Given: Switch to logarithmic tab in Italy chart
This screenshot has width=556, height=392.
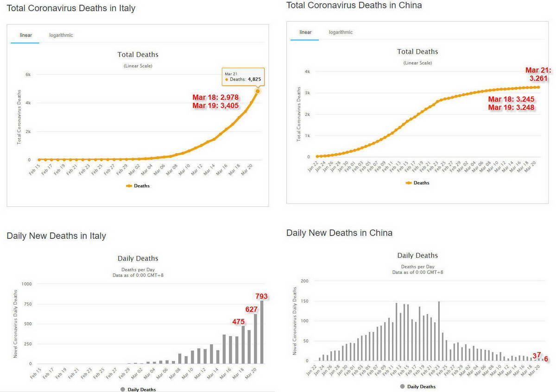Looking at the screenshot, I should pos(61,35).
